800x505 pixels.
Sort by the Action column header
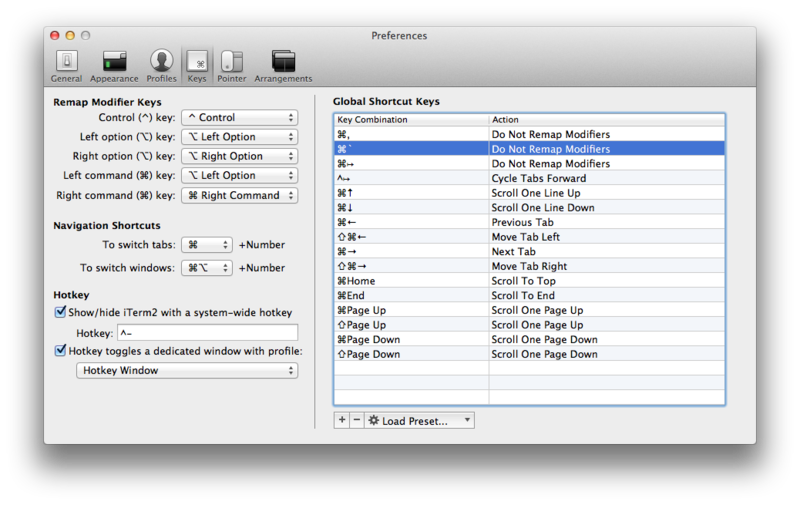click(x=607, y=119)
